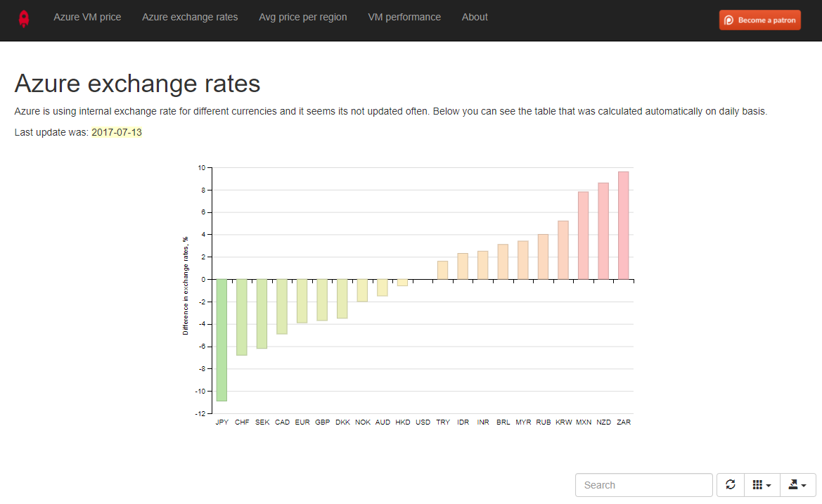The height and width of the screenshot is (504, 822).
Task: Select the EUR bar in chart
Action: (x=302, y=302)
